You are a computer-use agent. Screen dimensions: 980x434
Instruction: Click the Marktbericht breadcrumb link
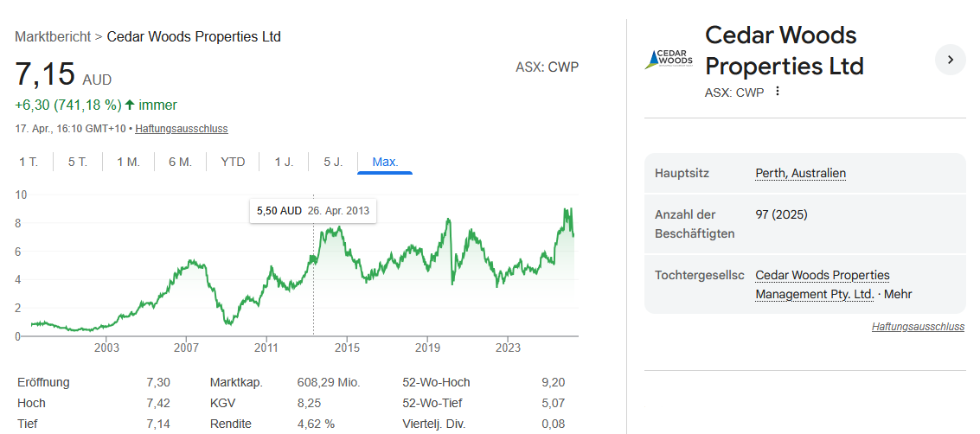(53, 36)
